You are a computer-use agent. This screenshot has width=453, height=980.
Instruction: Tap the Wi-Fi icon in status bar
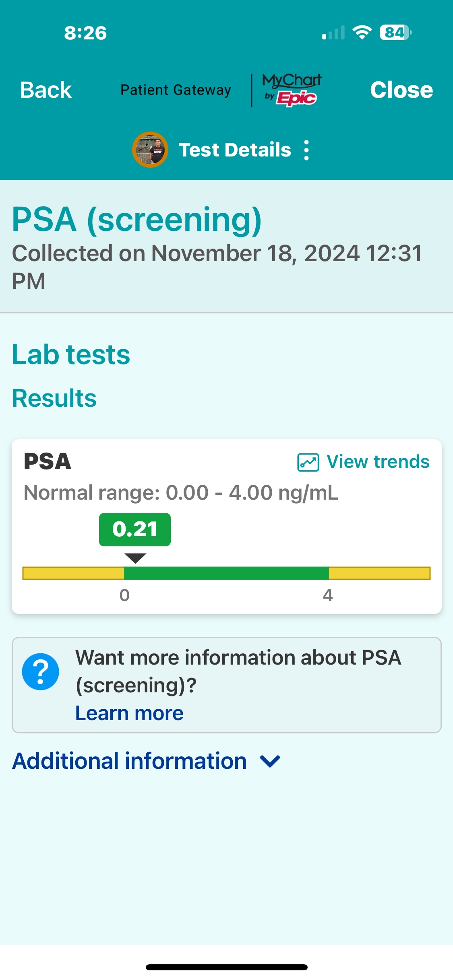tap(362, 33)
